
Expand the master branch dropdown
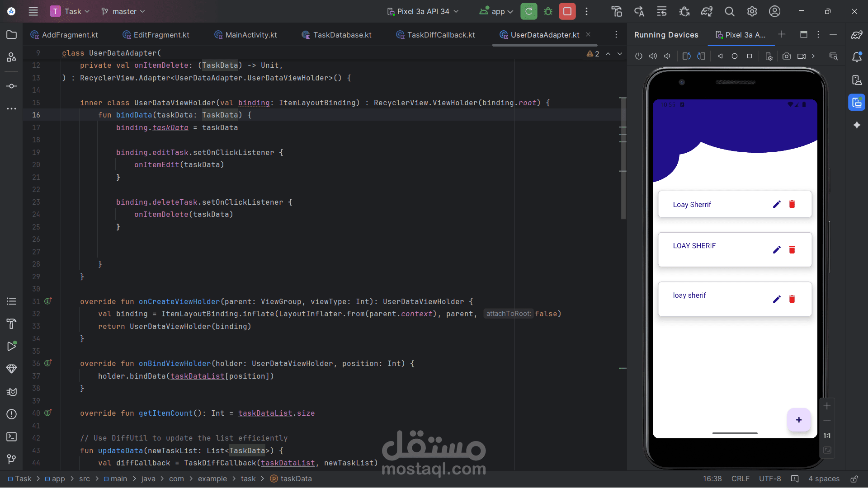[123, 11]
